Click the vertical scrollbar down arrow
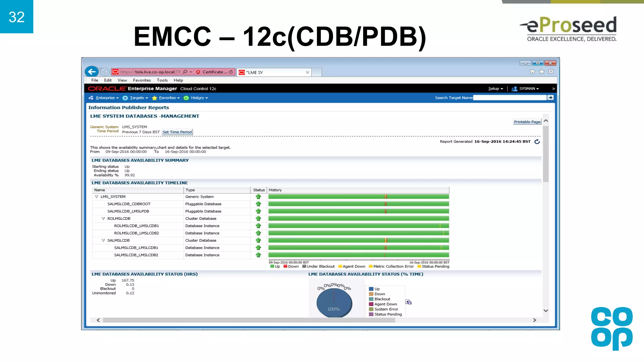The width and height of the screenshot is (644, 362). [546, 310]
